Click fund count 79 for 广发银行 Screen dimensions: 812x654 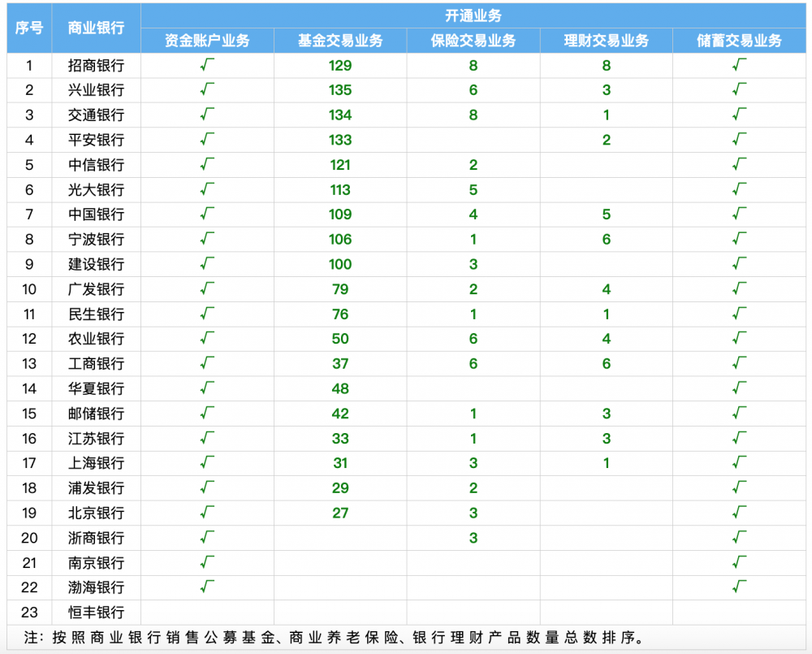click(340, 289)
